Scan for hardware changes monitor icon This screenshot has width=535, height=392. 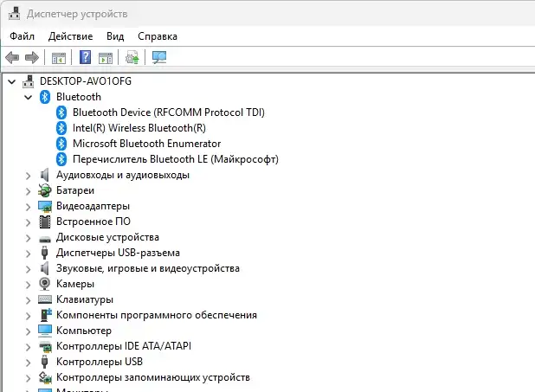(159, 57)
